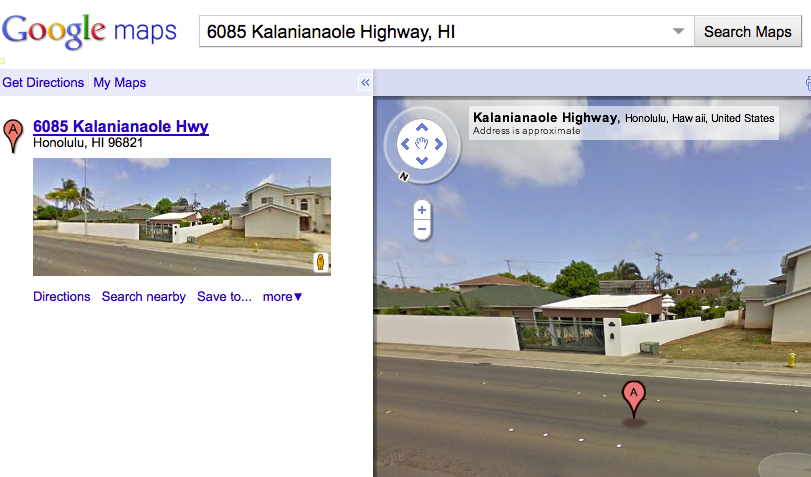Click the N compass indicator on the navigation ring
811x477 pixels.
[x=404, y=177]
